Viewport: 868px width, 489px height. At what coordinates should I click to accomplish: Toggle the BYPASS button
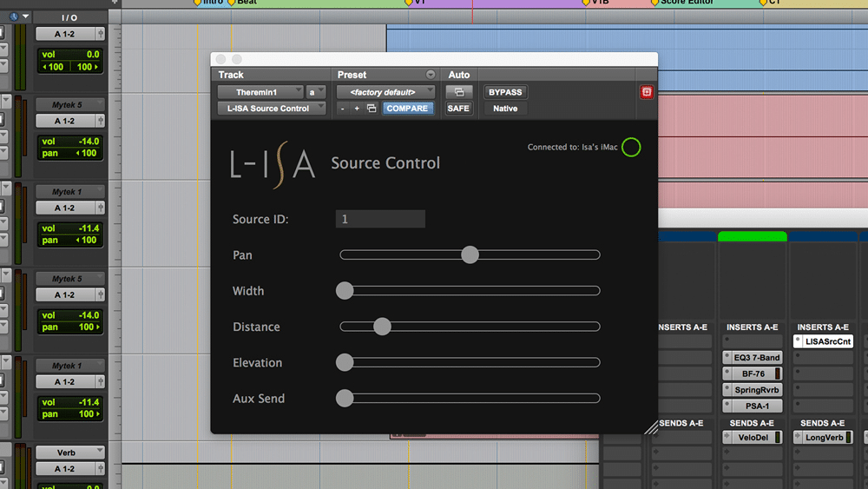coord(505,92)
